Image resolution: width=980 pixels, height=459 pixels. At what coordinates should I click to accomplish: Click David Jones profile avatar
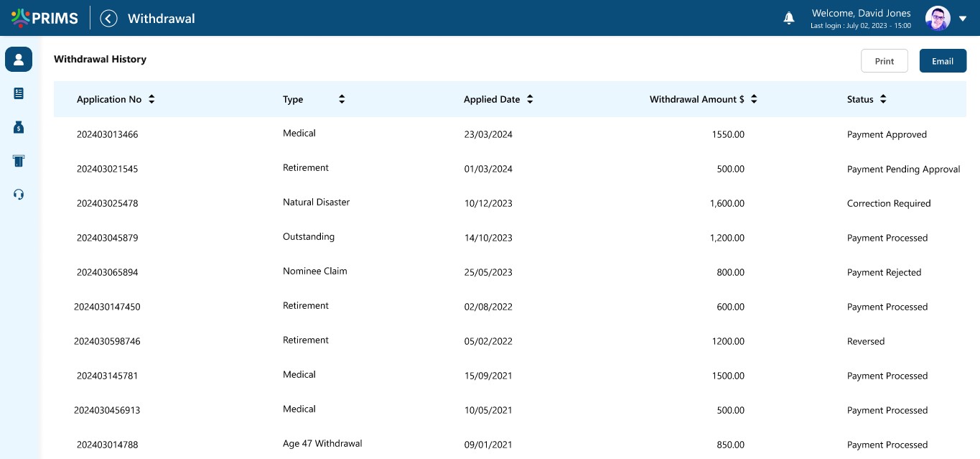(x=938, y=18)
